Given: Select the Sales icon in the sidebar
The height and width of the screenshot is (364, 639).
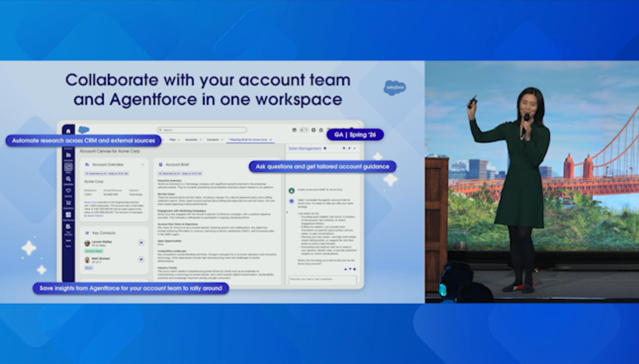Looking at the screenshot, I should [68, 167].
